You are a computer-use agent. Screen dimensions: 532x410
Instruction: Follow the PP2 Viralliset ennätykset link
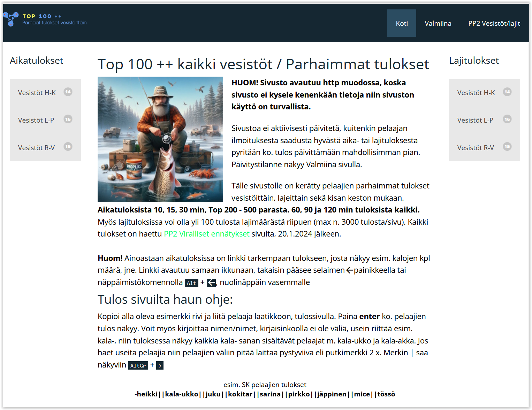coord(207,234)
